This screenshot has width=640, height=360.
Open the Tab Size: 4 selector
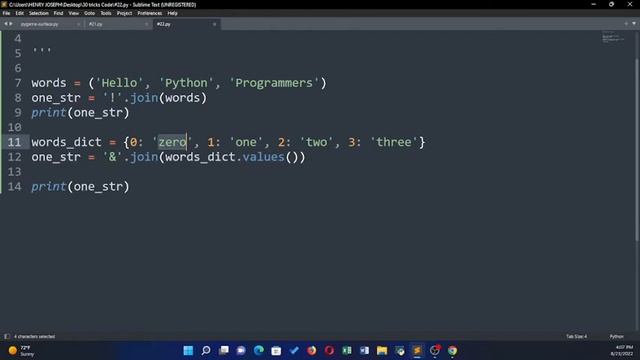pyautogui.click(x=576, y=336)
